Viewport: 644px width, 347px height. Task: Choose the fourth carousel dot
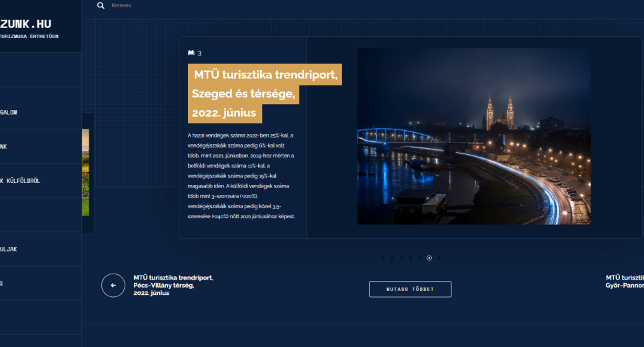click(411, 258)
